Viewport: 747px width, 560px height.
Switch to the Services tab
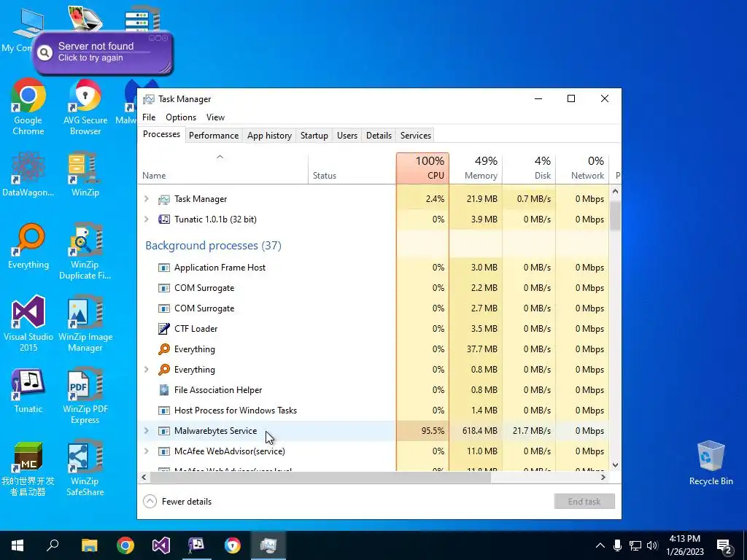(415, 135)
